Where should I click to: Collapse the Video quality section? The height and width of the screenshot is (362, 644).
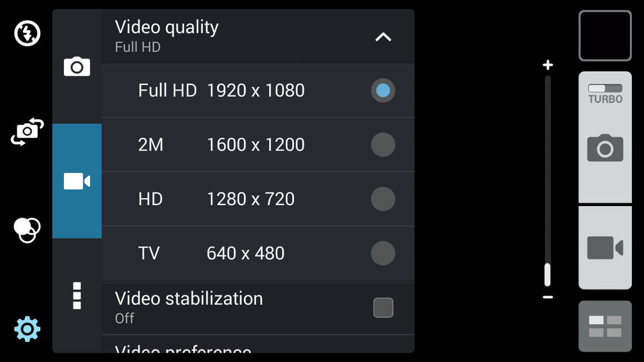383,36
